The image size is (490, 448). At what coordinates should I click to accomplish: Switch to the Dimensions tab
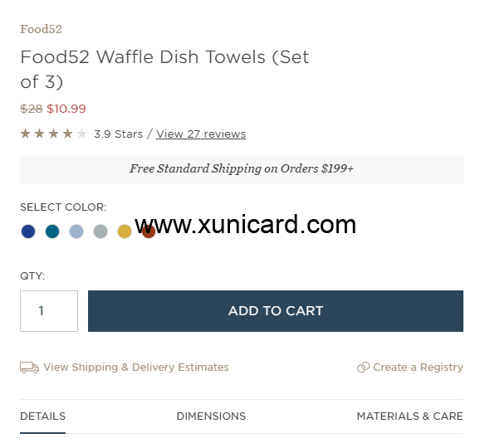click(x=211, y=416)
